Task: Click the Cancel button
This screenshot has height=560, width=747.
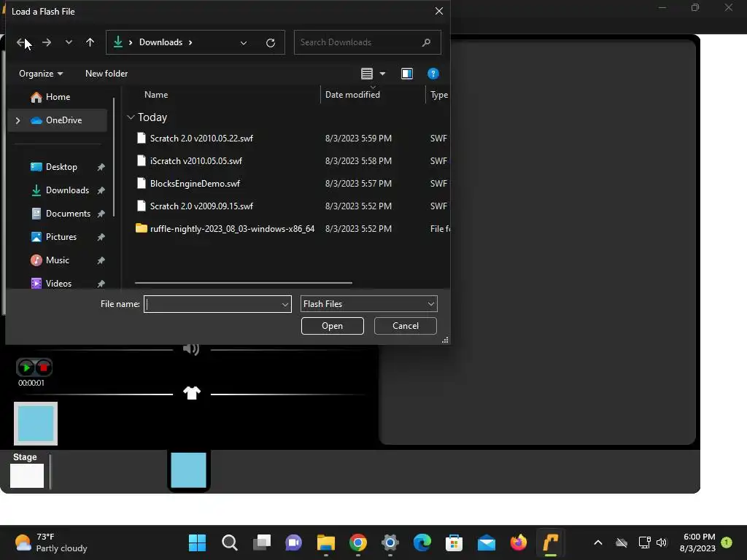Action: click(406, 326)
